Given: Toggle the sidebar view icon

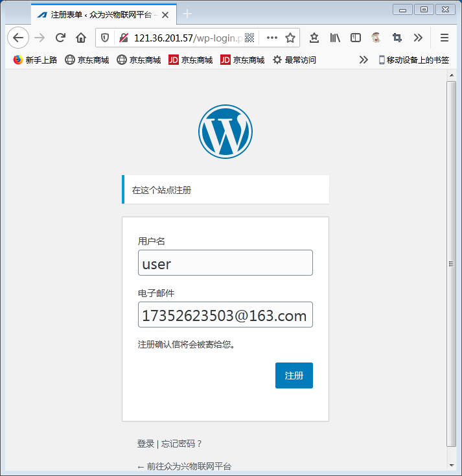Looking at the screenshot, I should pos(356,38).
